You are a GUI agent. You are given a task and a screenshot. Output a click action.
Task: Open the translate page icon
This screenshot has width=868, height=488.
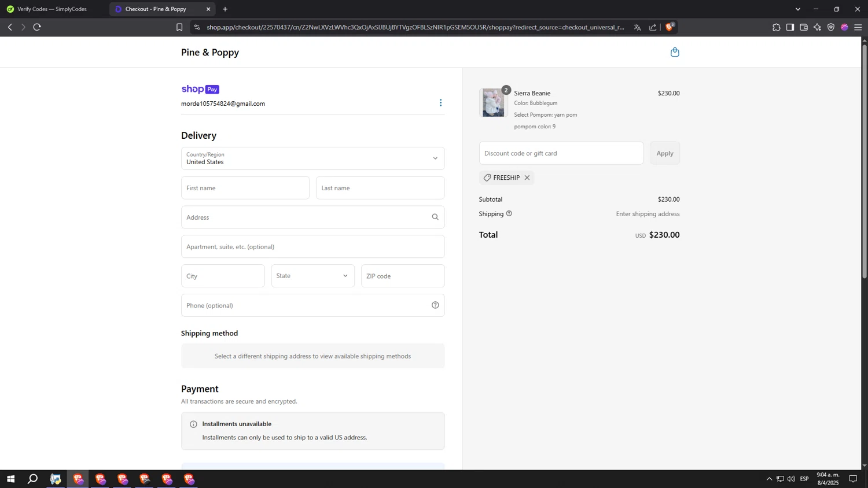coord(637,27)
